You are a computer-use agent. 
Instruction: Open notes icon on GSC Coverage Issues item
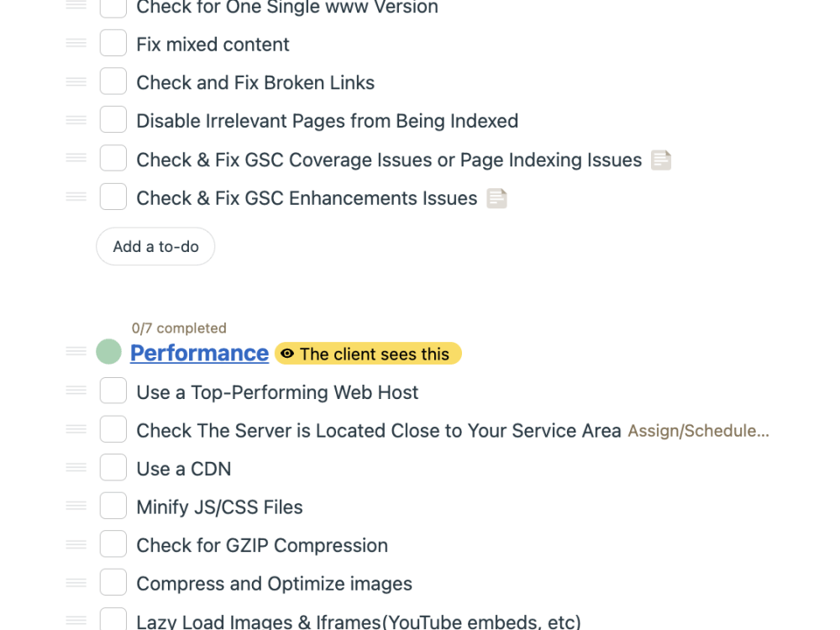coord(661,160)
